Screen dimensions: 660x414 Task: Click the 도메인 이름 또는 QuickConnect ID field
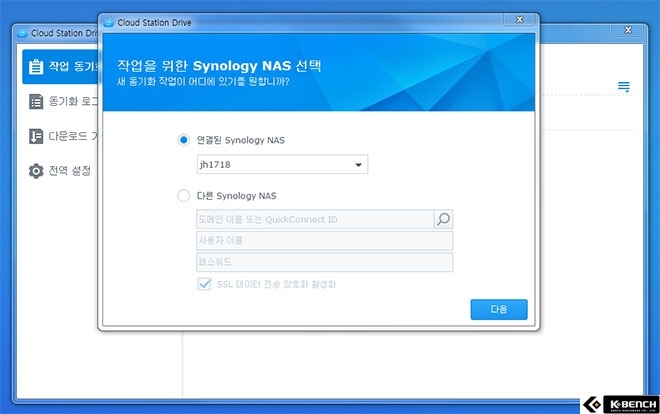tap(315, 219)
